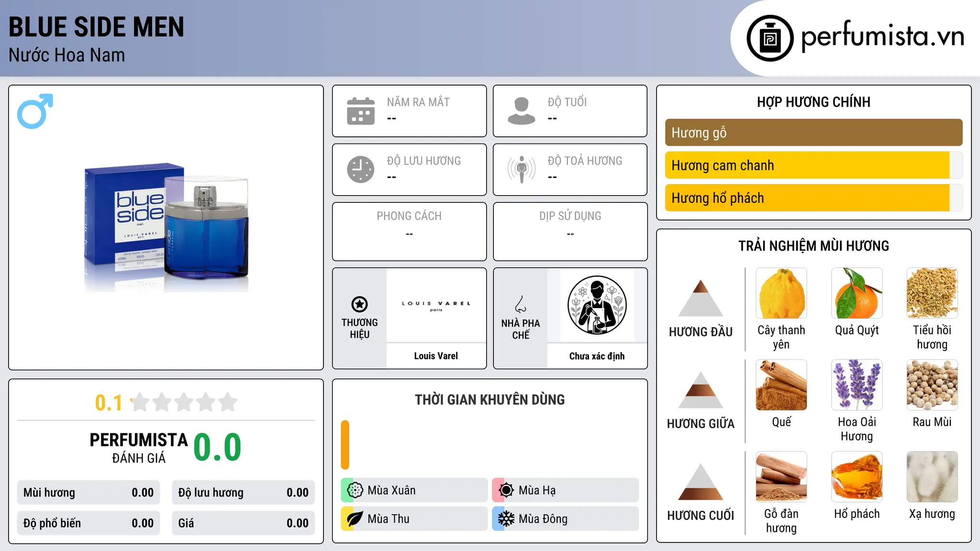Click the TRẢI NGHIỆM MÙI HƯƠNG heading
This screenshot has width=980, height=551.
coord(813,246)
